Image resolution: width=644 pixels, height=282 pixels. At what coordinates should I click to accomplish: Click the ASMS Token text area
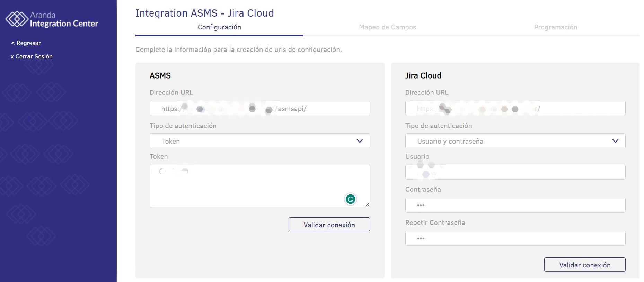point(260,185)
